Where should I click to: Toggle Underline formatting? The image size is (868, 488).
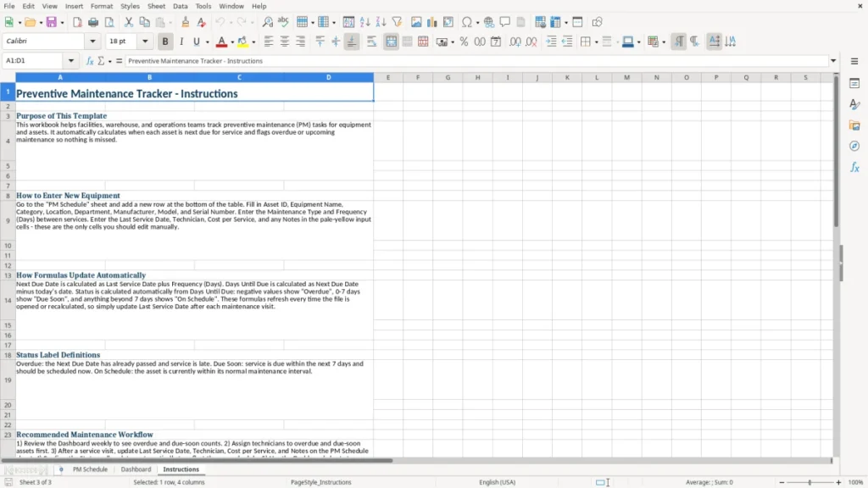196,42
